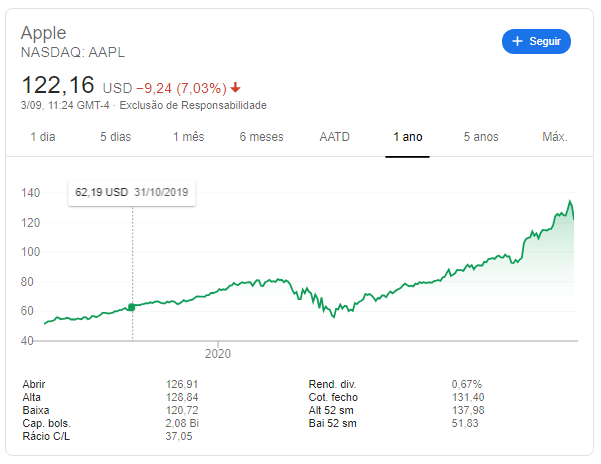Follow Apple stock using the Seguir label

(545, 42)
